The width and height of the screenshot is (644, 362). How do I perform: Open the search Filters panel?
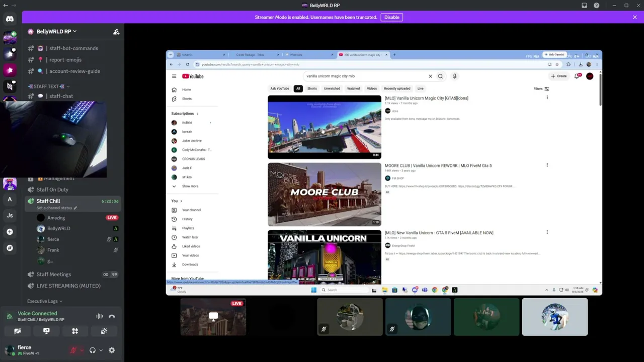click(541, 89)
